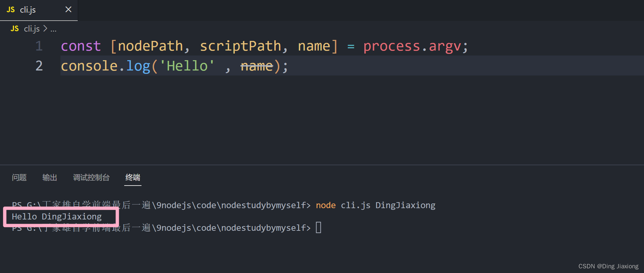The width and height of the screenshot is (644, 273).
Task: Click the nodePath variable in line 1
Action: pos(150,46)
